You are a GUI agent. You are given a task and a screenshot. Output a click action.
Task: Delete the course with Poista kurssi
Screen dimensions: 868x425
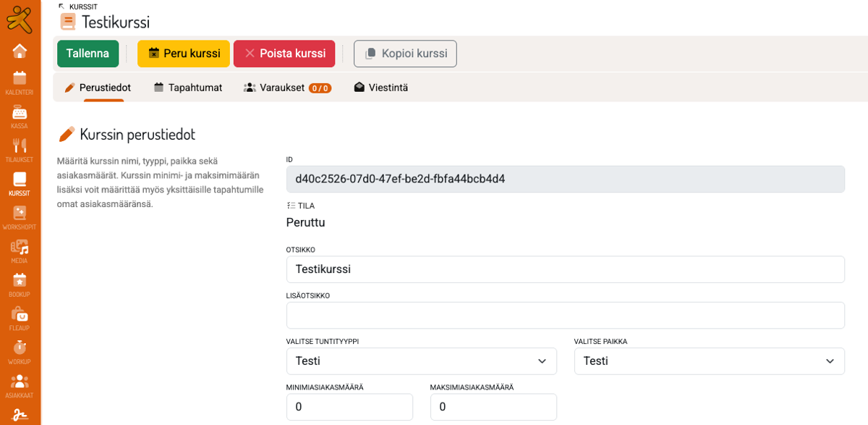tap(284, 54)
